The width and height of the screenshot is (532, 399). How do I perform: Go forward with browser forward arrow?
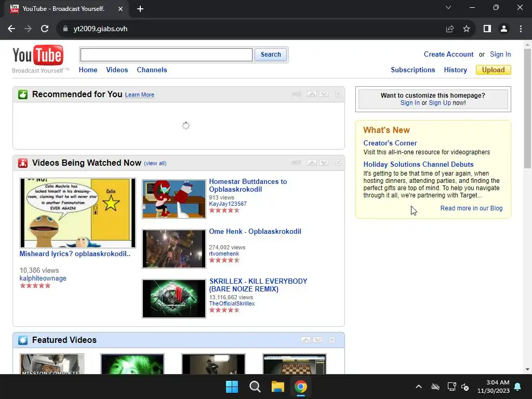(x=28, y=29)
